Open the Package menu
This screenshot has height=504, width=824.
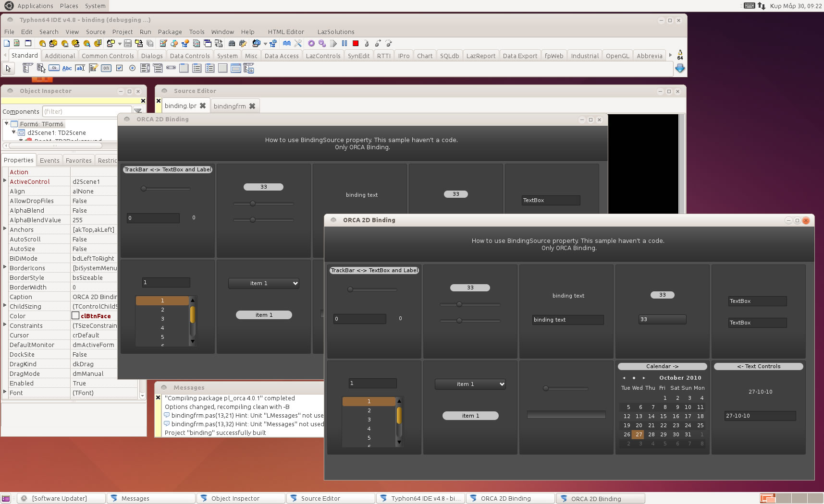point(170,32)
